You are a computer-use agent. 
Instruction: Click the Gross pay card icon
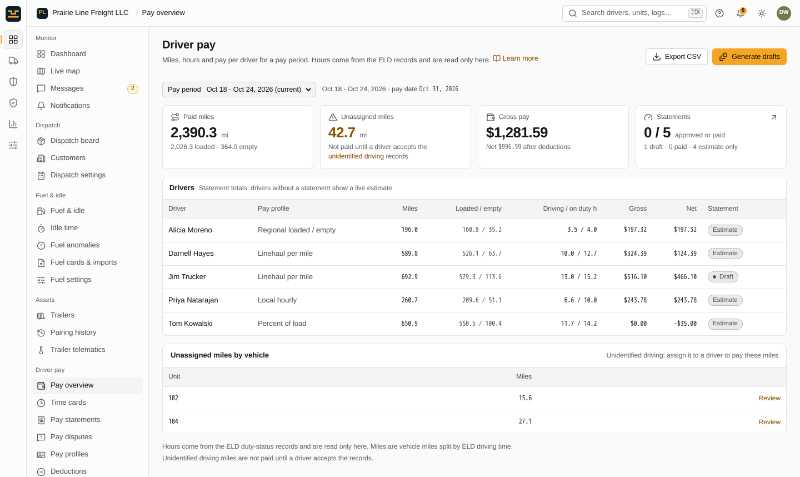(490, 117)
